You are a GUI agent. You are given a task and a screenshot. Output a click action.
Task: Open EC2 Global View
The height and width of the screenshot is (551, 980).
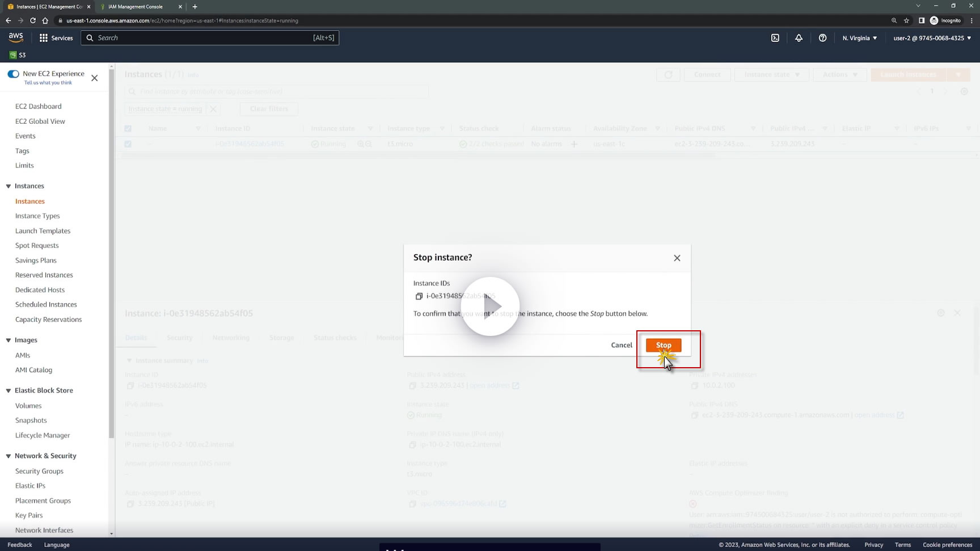click(x=40, y=121)
